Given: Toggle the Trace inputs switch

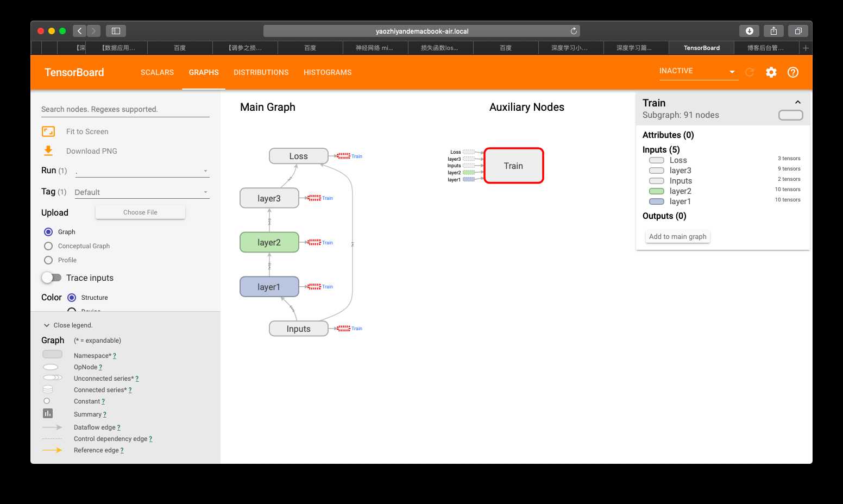Looking at the screenshot, I should (52, 278).
